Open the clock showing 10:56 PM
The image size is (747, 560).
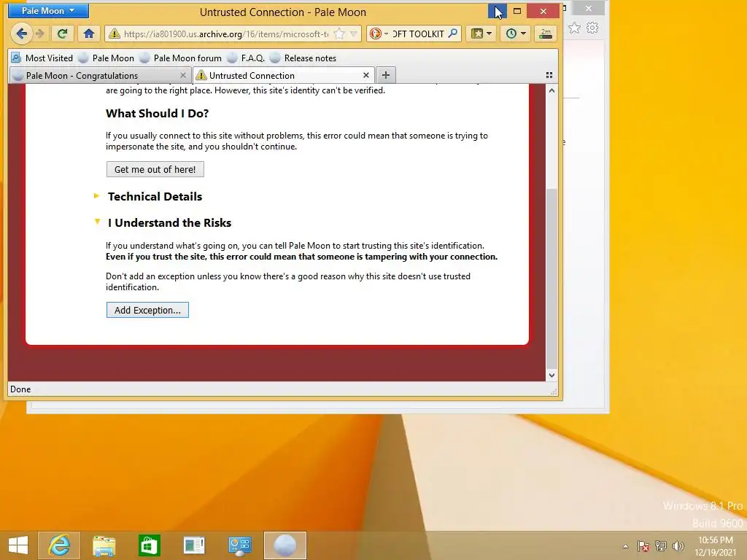(x=715, y=546)
